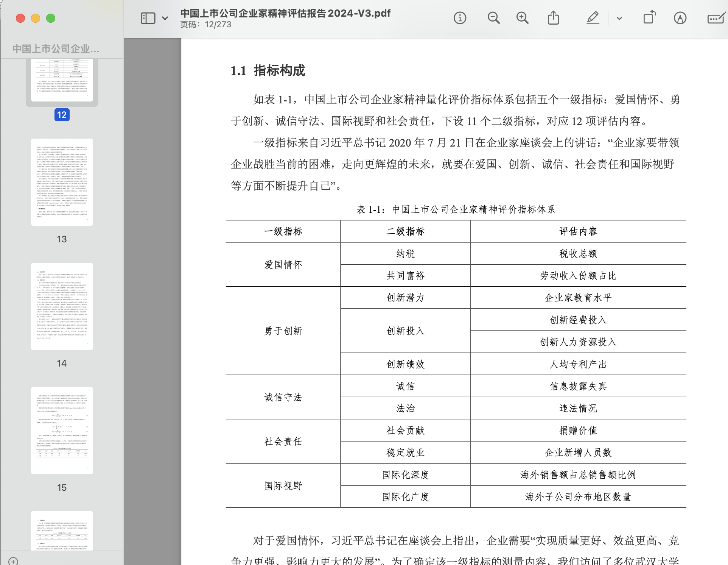Image resolution: width=728 pixels, height=565 pixels.
Task: Open sidebar view options dropdown
Action: (165, 18)
